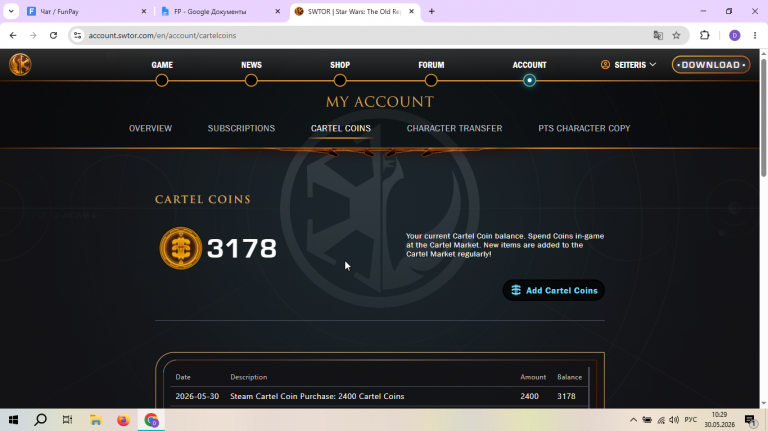The width and height of the screenshot is (768, 431).
Task: Open the PTS CHARACTER COPY tab
Action: coord(584,128)
